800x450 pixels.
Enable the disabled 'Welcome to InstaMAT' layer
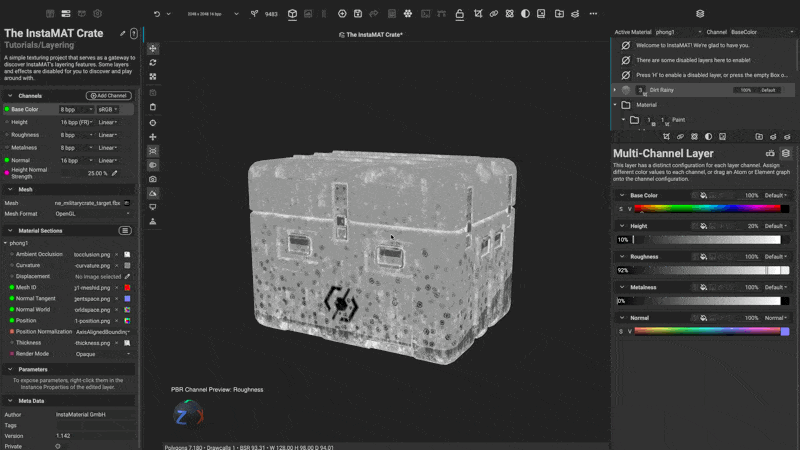coord(626,45)
